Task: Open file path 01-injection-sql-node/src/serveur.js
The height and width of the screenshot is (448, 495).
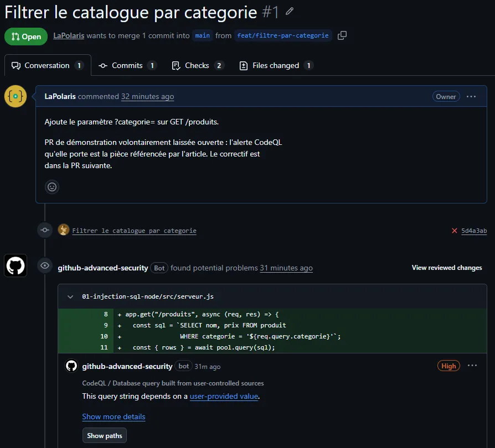Action: coord(148,296)
